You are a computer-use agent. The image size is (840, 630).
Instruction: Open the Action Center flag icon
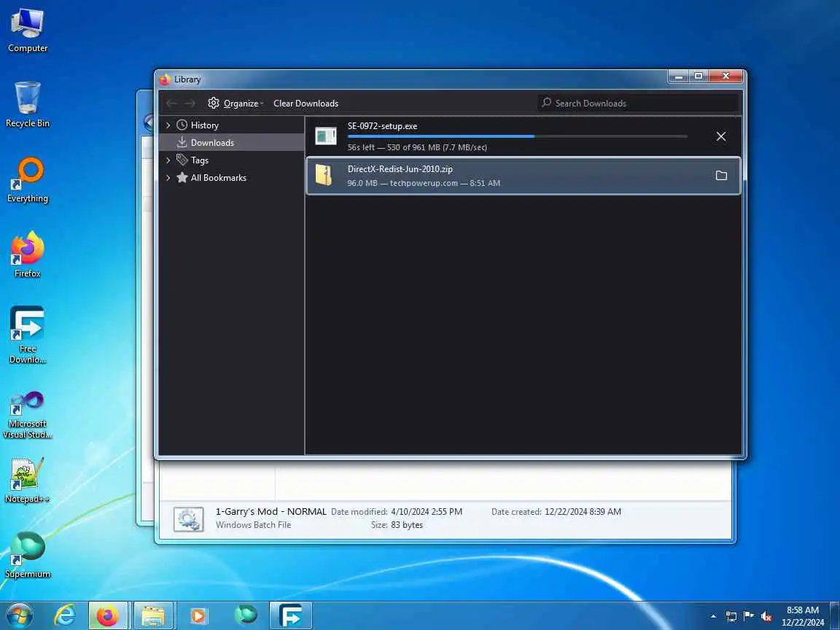tap(748, 616)
